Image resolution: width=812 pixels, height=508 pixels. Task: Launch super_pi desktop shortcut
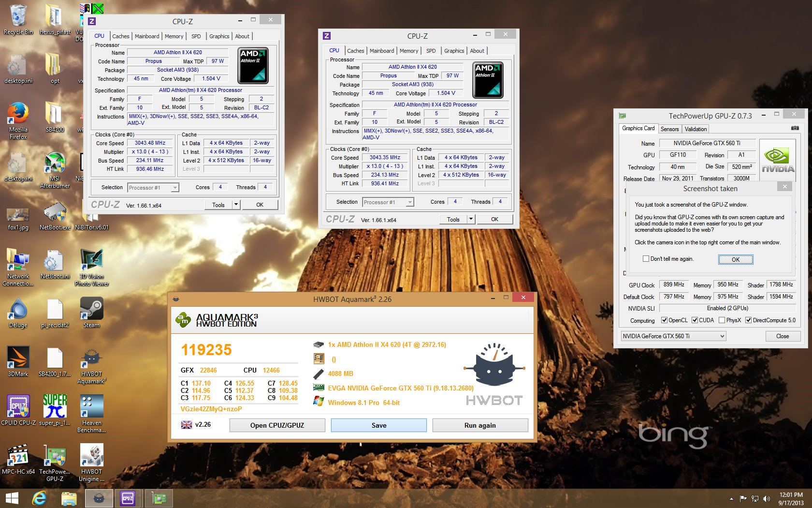tap(55, 410)
